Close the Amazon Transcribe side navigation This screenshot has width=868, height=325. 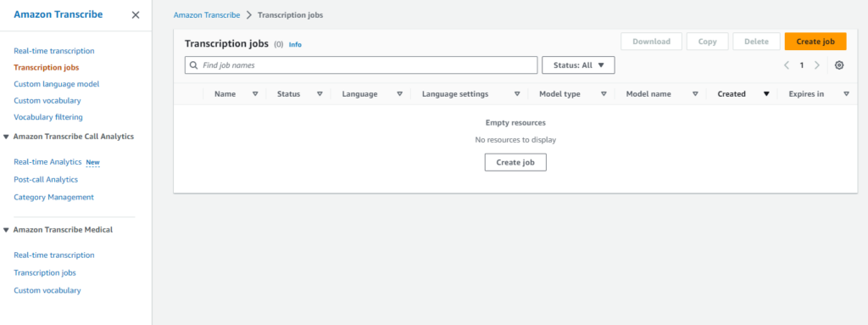coord(136,15)
